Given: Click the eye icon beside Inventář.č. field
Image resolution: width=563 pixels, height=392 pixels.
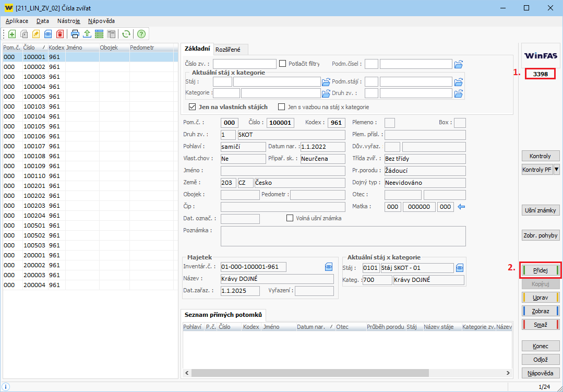Looking at the screenshot, I should 329,267.
